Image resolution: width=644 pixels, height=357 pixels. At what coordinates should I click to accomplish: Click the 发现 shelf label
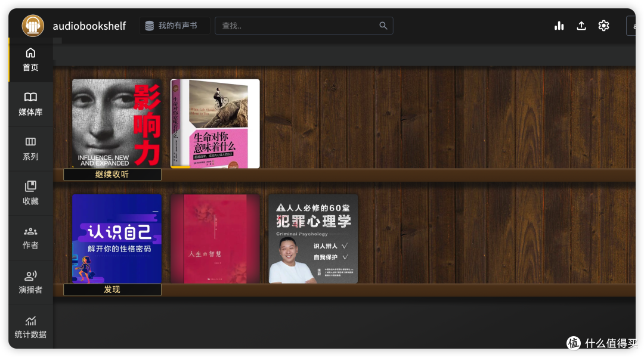coord(112,290)
